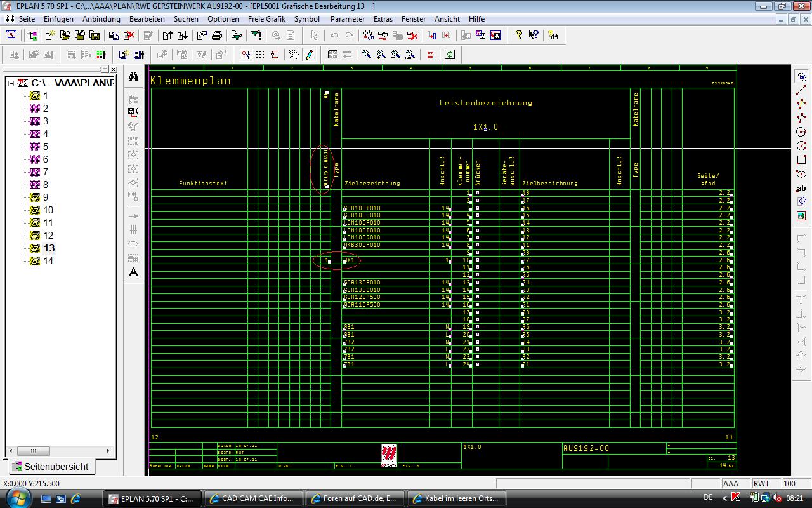Click the green filter funnel icon
Image resolution: width=812 pixels, height=508 pixels.
pos(256,36)
